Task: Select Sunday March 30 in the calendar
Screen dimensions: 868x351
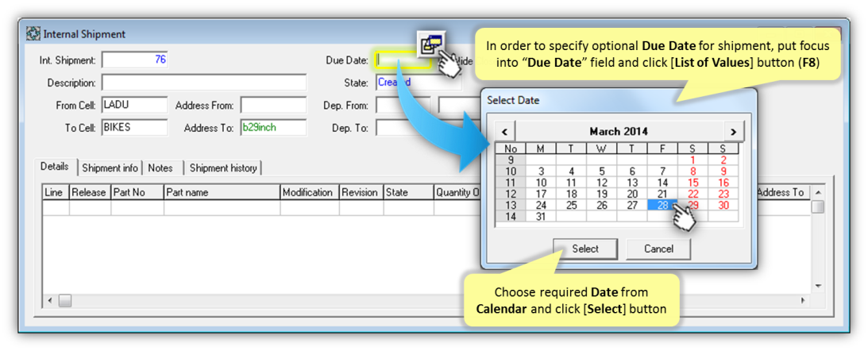Action: click(723, 206)
